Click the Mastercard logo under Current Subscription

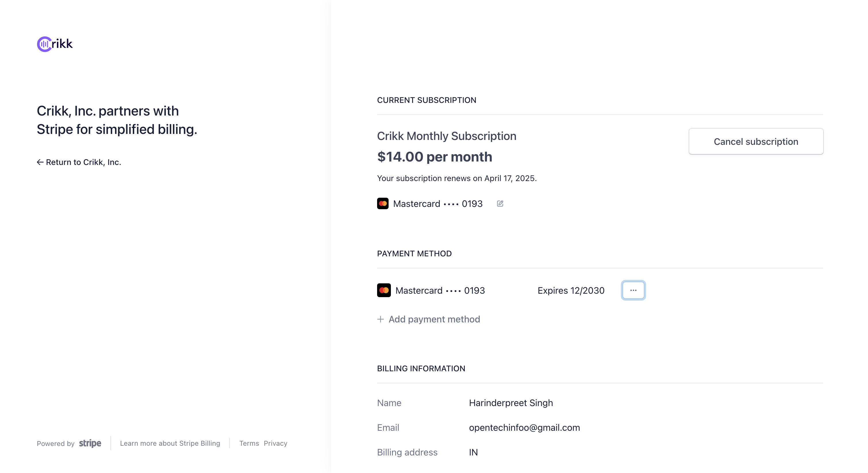[x=383, y=203]
